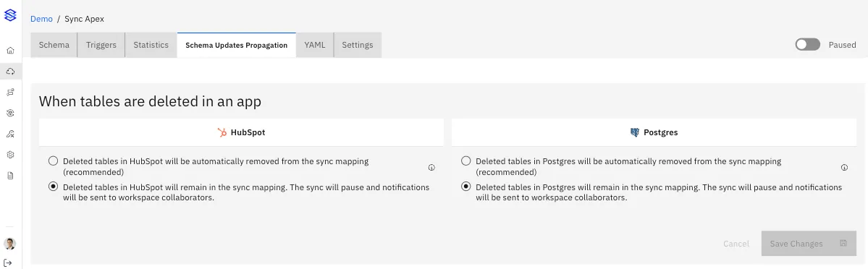Click the Cancel button

click(x=736, y=244)
